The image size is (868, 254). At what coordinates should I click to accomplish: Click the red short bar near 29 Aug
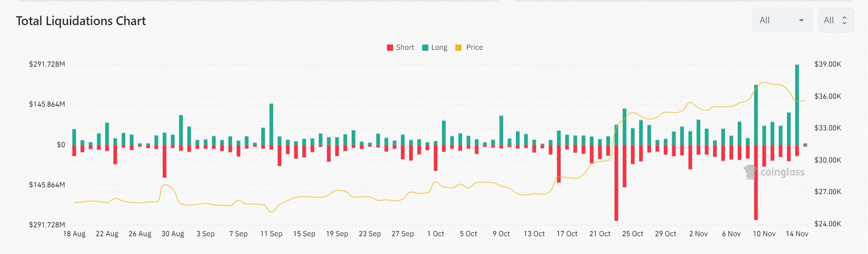pyautogui.click(x=165, y=161)
